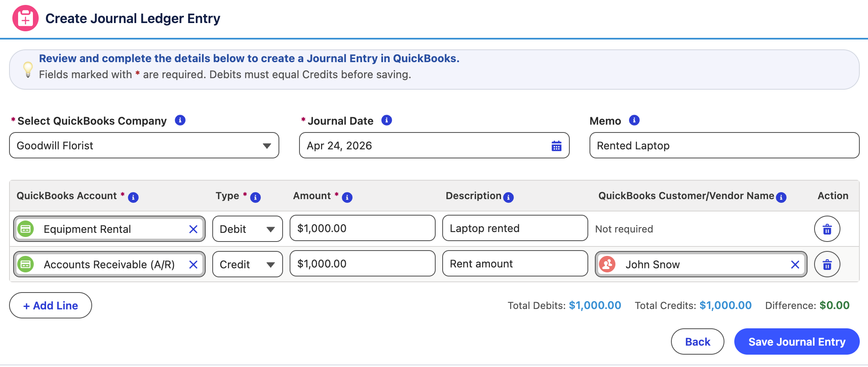The image size is (868, 367).
Task: Edit the Rent amount description field
Action: 515,263
